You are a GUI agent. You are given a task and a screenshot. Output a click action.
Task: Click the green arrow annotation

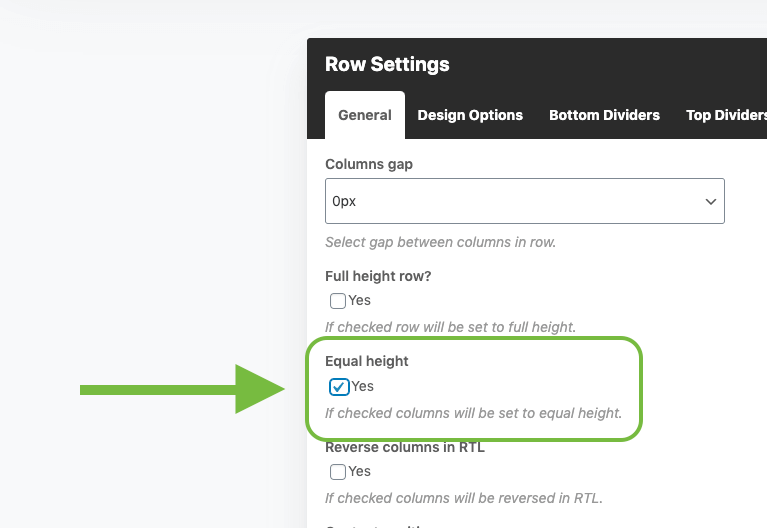click(x=182, y=389)
